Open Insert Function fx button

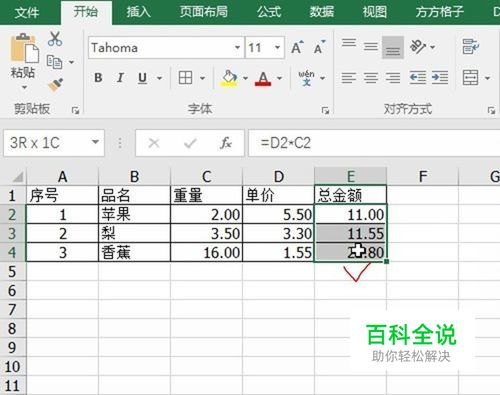pyautogui.click(x=226, y=143)
